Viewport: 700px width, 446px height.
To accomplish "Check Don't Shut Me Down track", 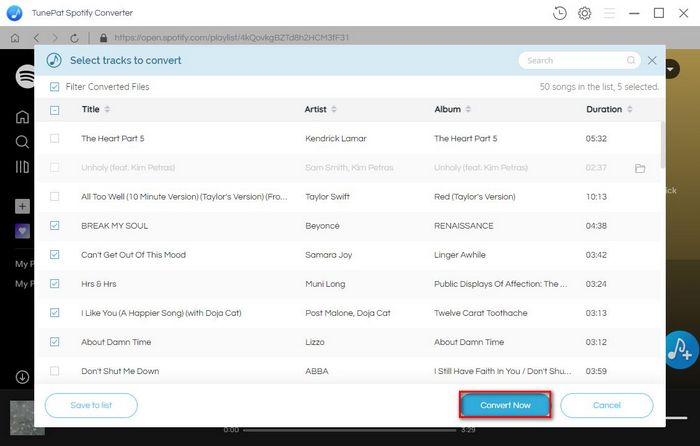I will (x=54, y=371).
